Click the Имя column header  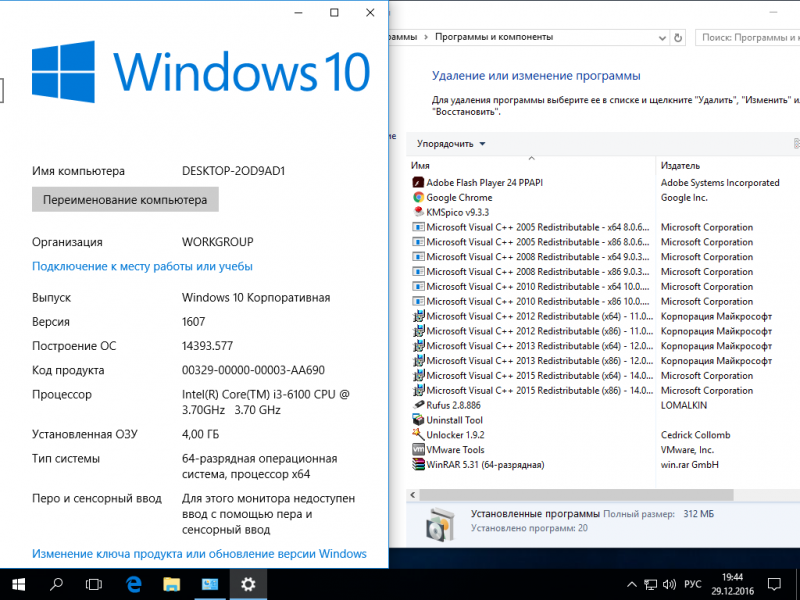420,165
